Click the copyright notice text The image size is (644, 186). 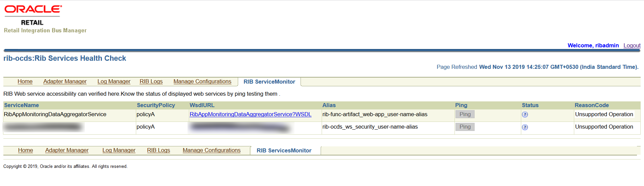click(65, 167)
